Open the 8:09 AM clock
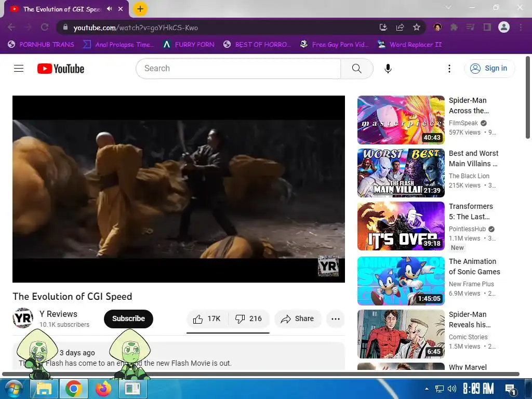Screen dimensions: 532x399 478,389
